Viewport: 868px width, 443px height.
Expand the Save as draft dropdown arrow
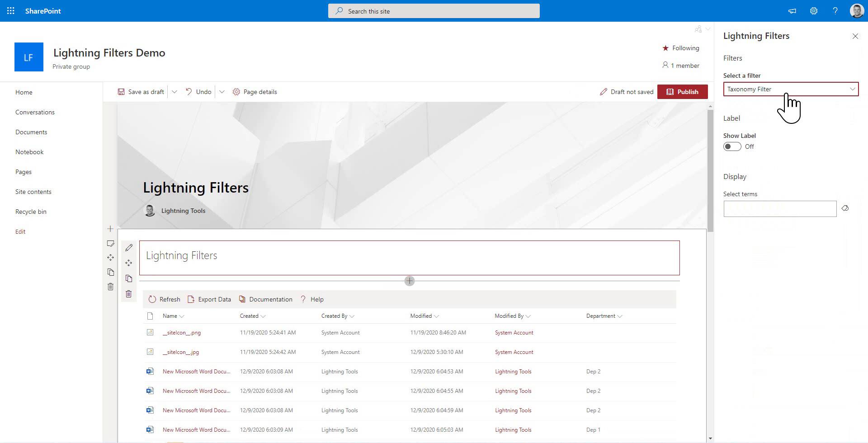click(175, 92)
